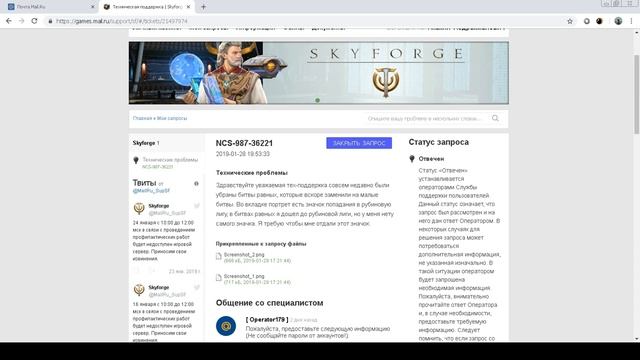Open the first tweet's date link
Image resolution: width=640 pixels, height=360 pixels.
(184, 271)
